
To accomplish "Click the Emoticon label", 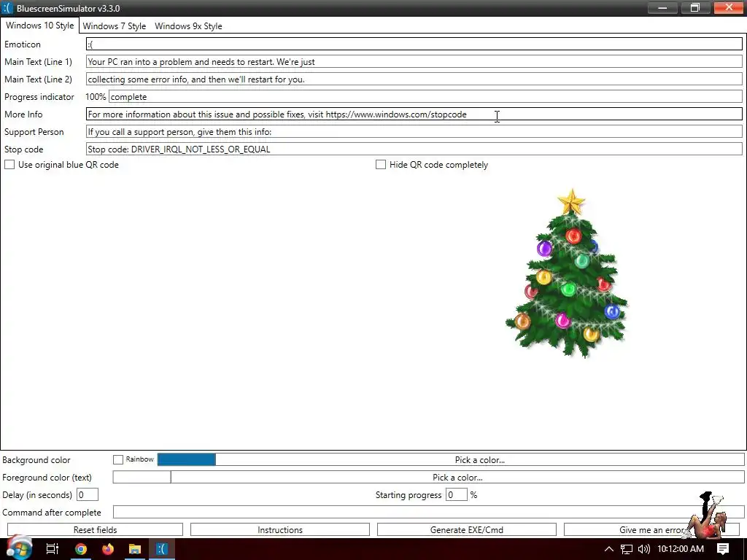I will (23, 44).
